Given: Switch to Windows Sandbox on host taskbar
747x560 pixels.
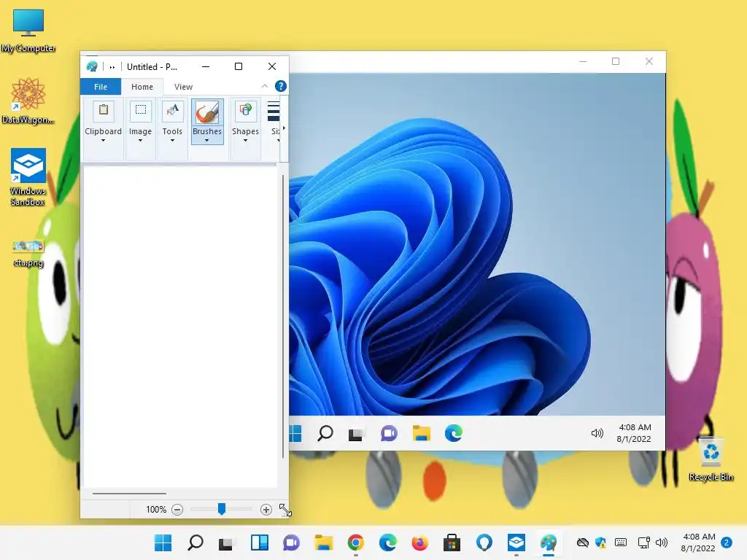Looking at the screenshot, I should tap(516, 542).
